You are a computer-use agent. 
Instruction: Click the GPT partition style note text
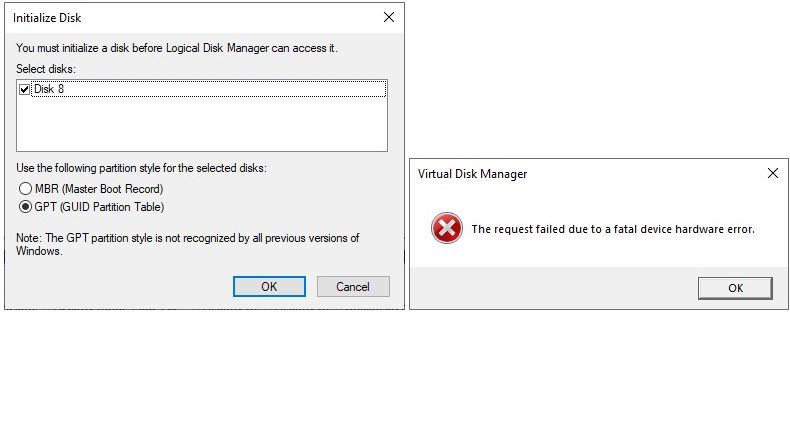[x=187, y=244]
